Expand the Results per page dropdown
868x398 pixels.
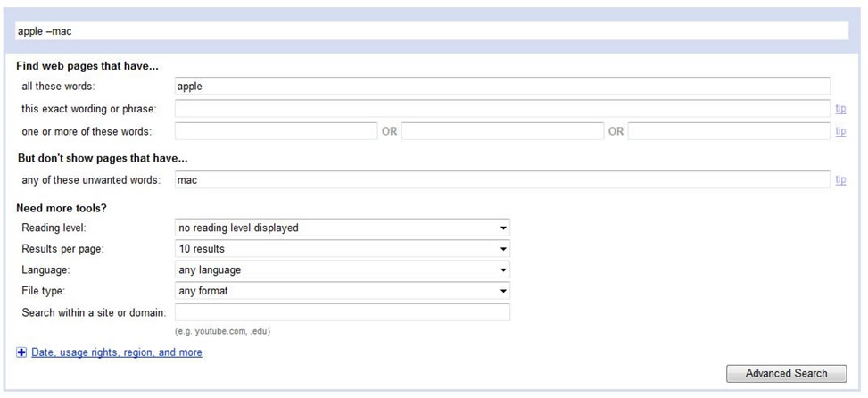[343, 249]
